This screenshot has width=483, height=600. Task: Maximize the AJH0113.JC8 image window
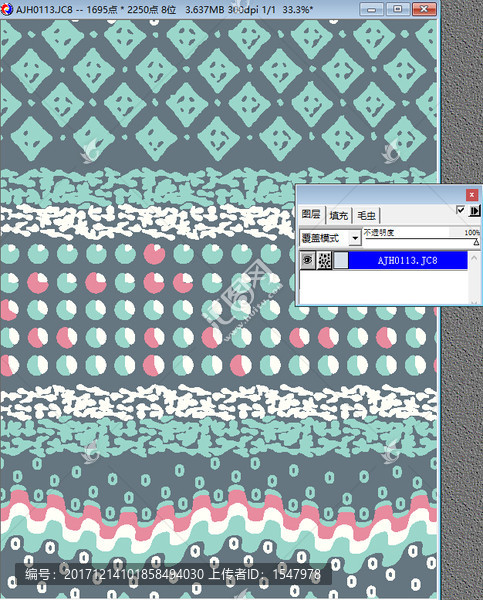398,9
